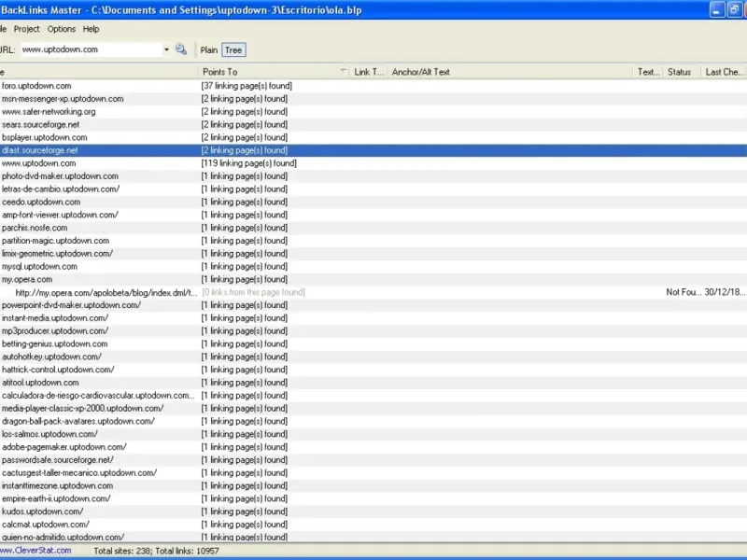This screenshot has height=560, width=747.
Task: Select the kudos.uptodown.com/ row
Action: [373, 511]
